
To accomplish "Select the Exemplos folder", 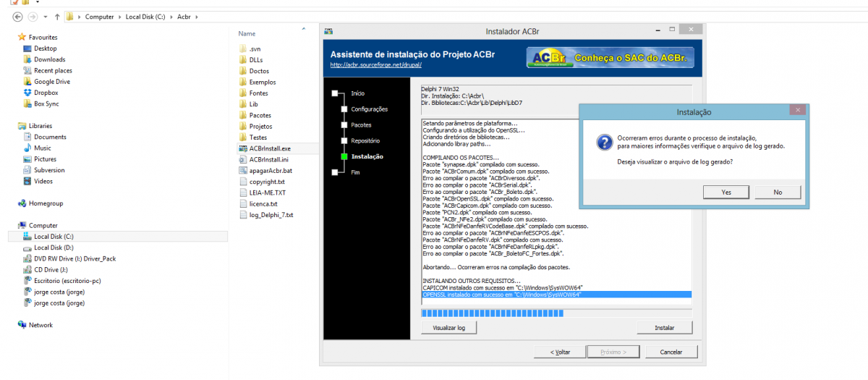I will coord(263,82).
